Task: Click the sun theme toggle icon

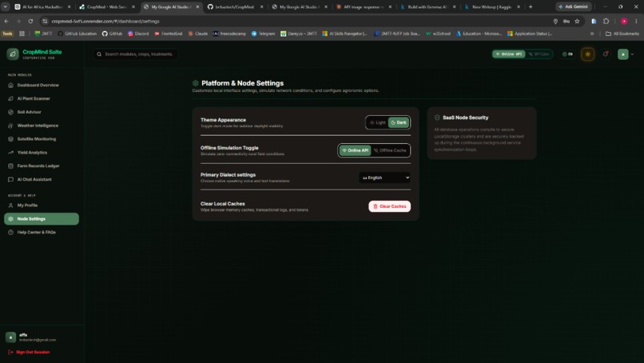Action: point(588,54)
